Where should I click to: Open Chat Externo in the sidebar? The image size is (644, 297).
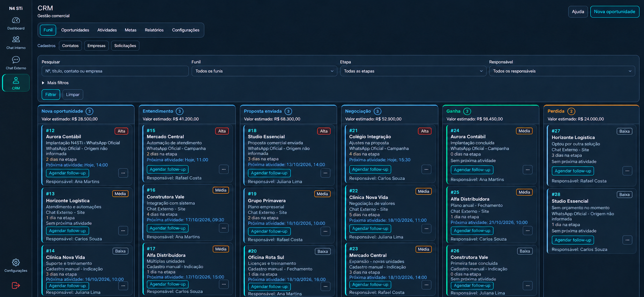(x=16, y=63)
